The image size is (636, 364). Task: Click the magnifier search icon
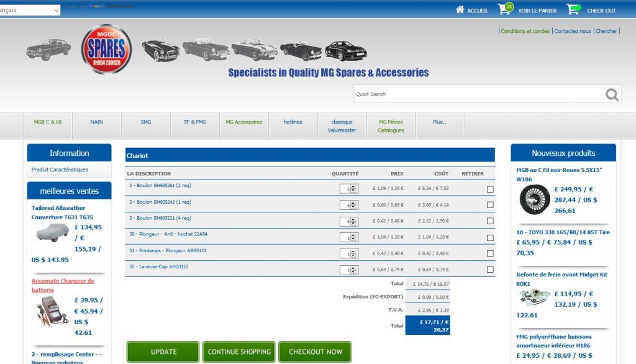pyautogui.click(x=612, y=94)
